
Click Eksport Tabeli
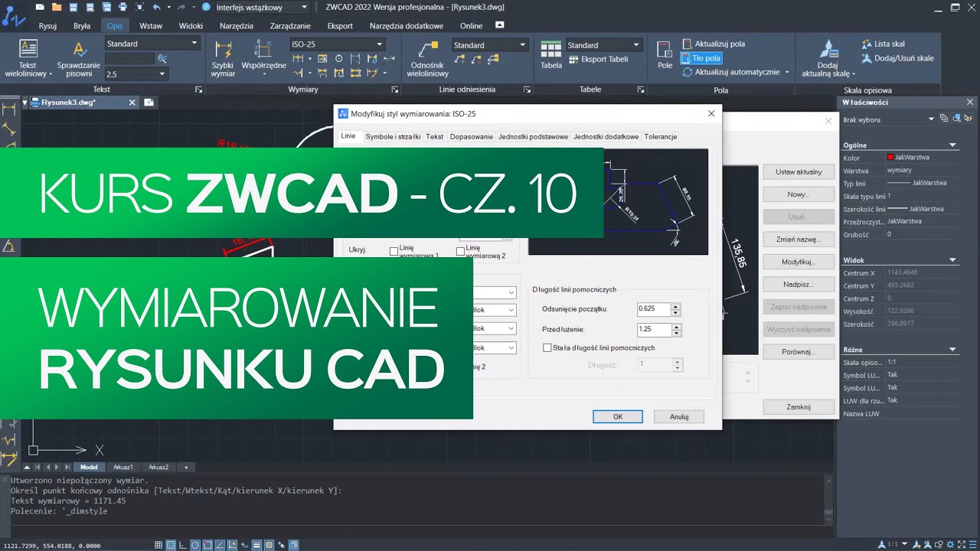[x=598, y=59]
